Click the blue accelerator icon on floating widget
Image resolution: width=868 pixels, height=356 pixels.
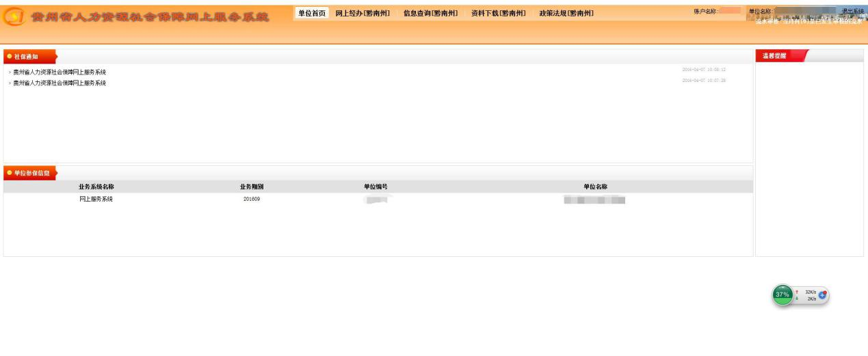[x=823, y=295]
